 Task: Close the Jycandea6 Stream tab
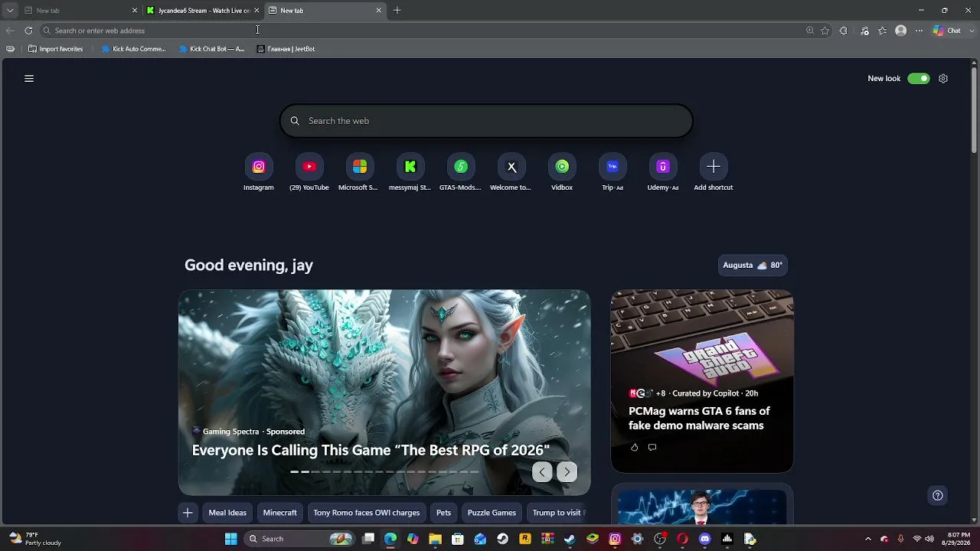[256, 11]
